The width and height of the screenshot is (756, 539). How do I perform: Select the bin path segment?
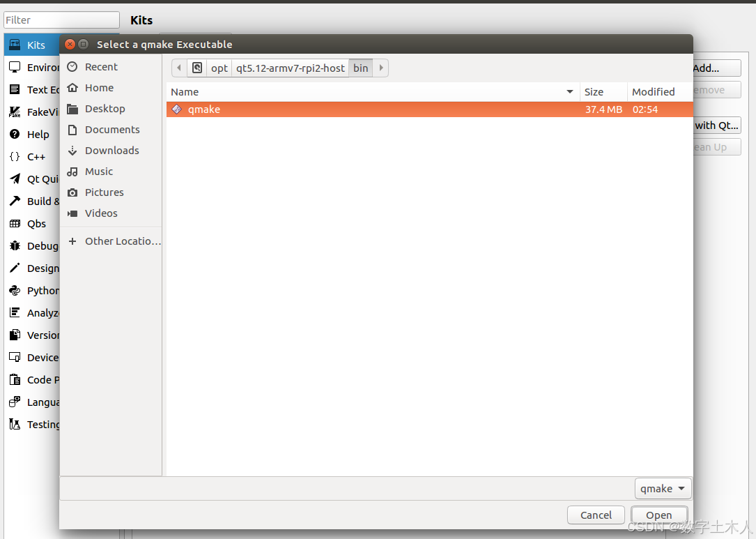click(361, 68)
